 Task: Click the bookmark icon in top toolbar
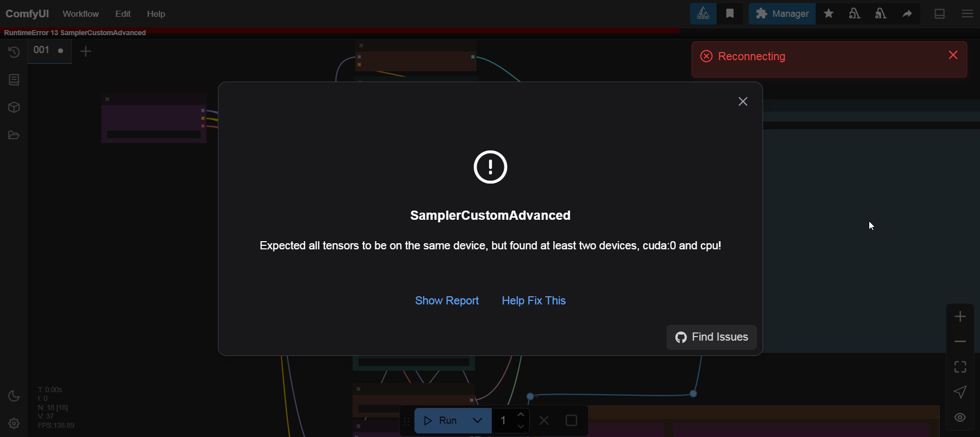[730, 14]
